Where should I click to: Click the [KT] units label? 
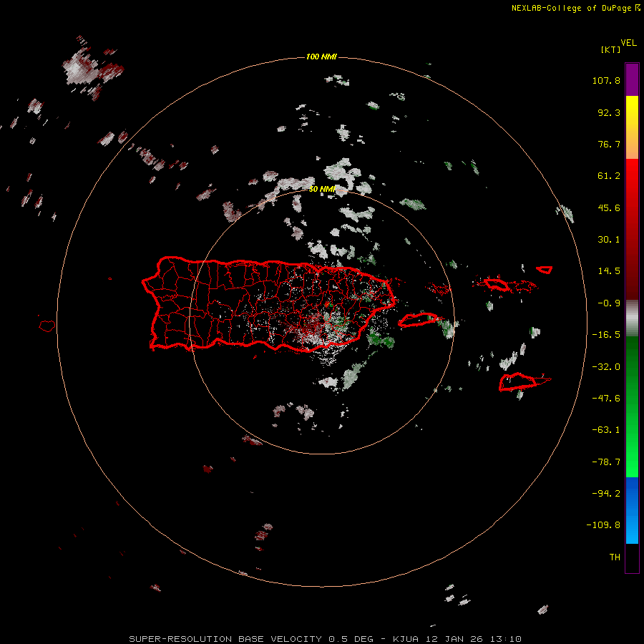pyautogui.click(x=610, y=49)
